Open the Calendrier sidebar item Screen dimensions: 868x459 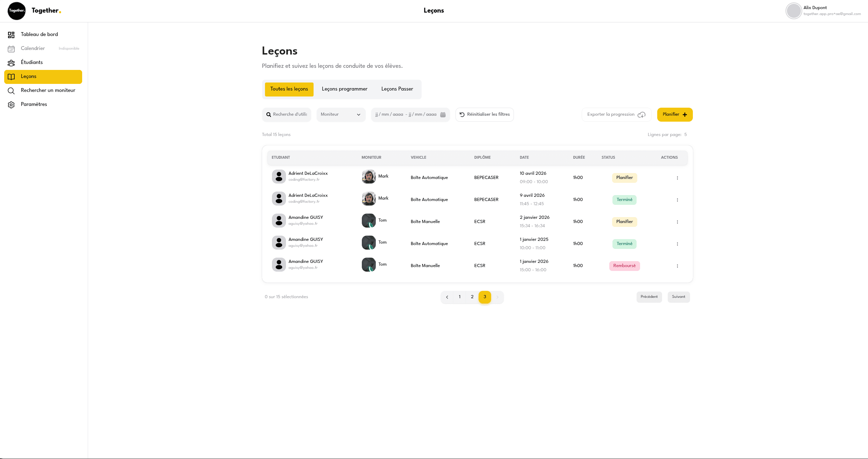pos(43,49)
